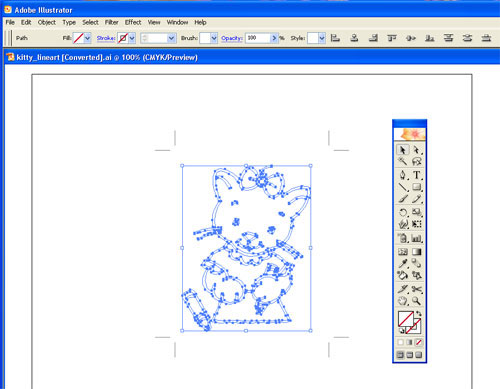Open the Style dropdown

(x=321, y=38)
